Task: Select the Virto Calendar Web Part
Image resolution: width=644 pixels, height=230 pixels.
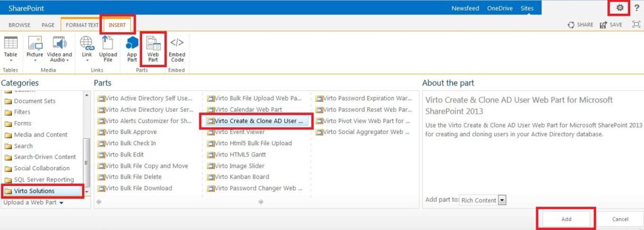Action: pyautogui.click(x=245, y=110)
